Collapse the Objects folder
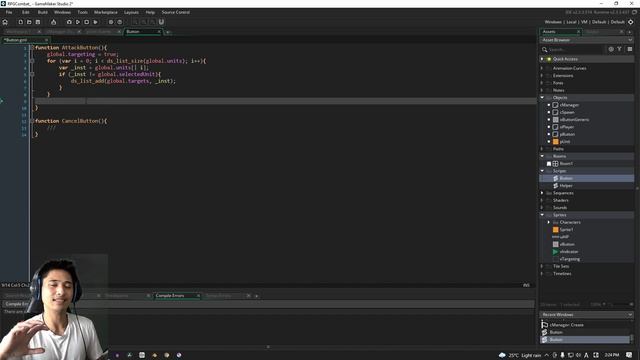Screen dimensions: 640x360 (542, 98)
